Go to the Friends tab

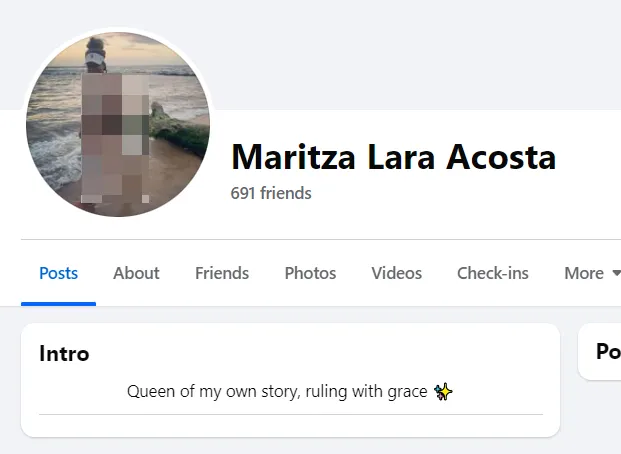pos(222,273)
